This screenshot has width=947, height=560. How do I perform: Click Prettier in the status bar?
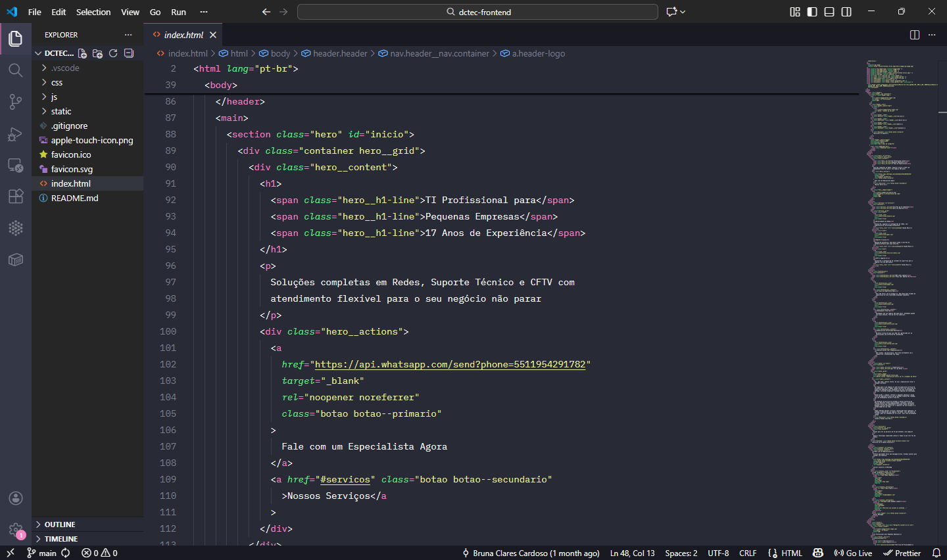(903, 553)
